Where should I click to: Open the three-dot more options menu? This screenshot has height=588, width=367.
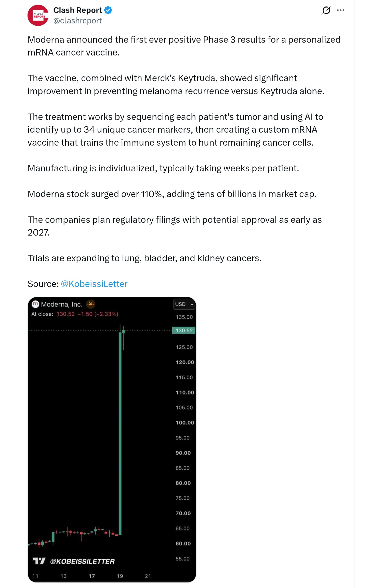(340, 10)
